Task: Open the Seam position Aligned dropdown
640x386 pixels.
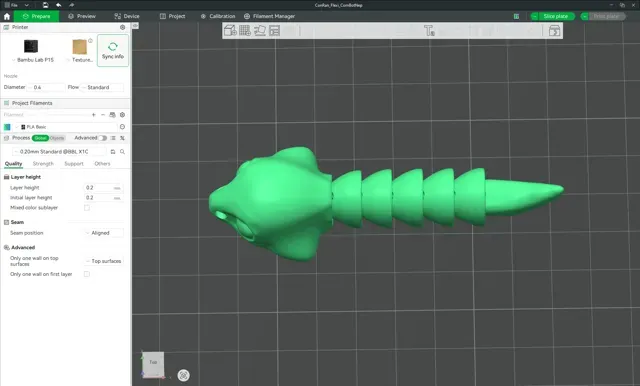Action: 104,233
